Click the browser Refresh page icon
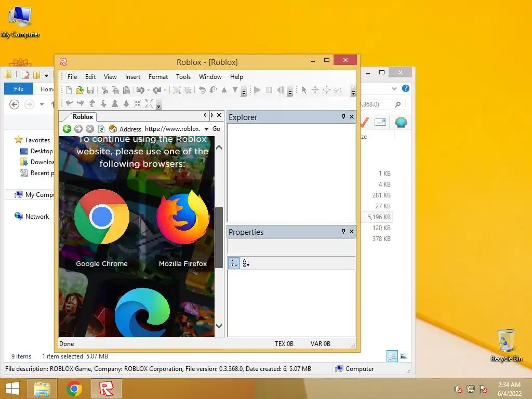Screen dimensions: 532x399 click(101, 129)
